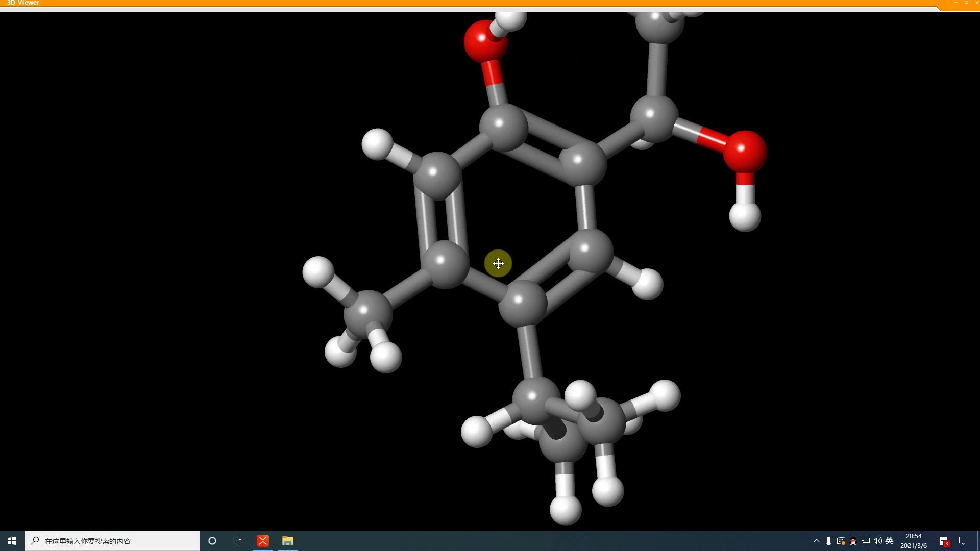Click the taskbar search input box

pos(112,541)
